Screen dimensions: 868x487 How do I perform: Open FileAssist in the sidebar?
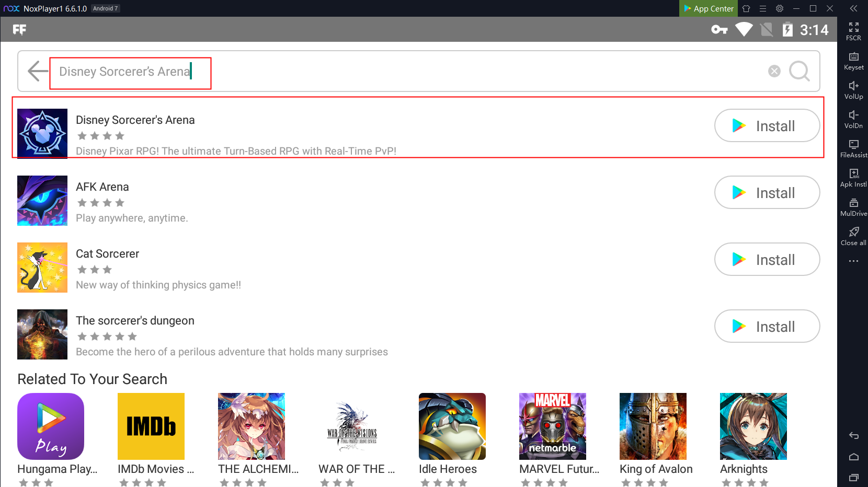[x=853, y=148]
